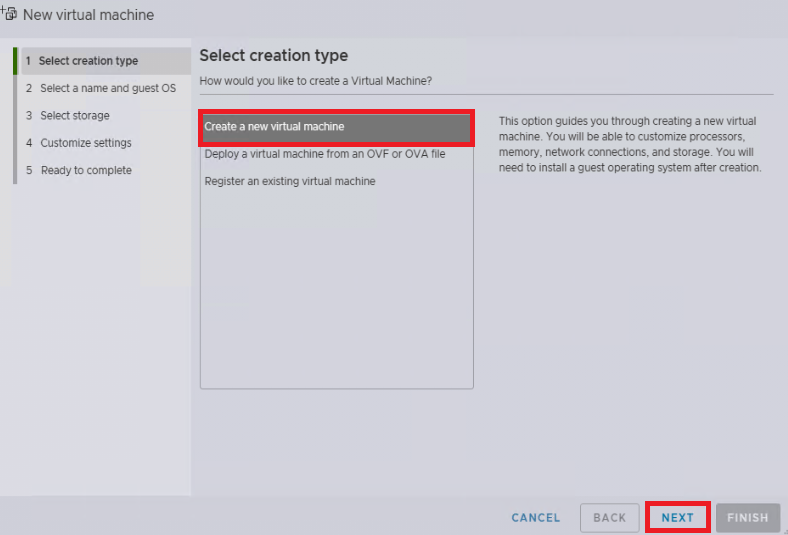The height and width of the screenshot is (535, 788).
Task: Select 'Create a new virtual machine' option
Action: coord(336,127)
